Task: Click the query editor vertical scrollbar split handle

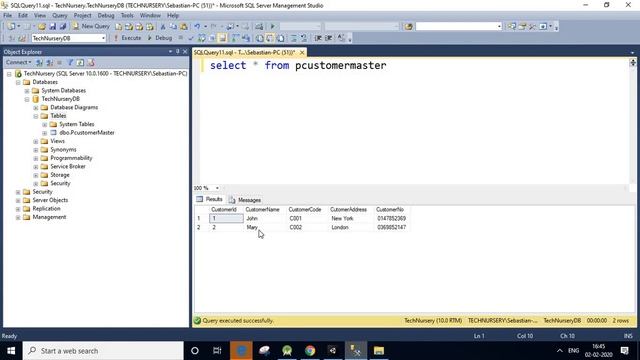Action: pos(633,62)
